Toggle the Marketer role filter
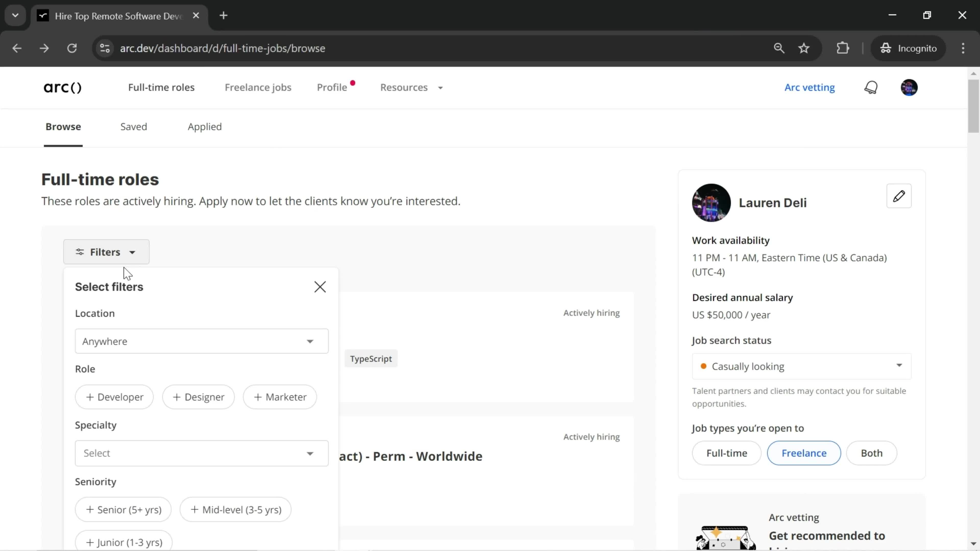The image size is (980, 551). tap(280, 397)
